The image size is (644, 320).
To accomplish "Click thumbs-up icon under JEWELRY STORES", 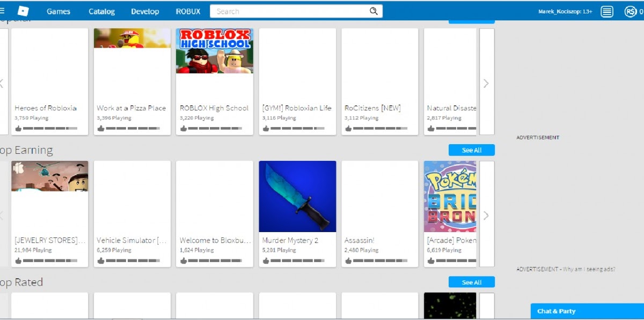I will [x=18, y=261].
